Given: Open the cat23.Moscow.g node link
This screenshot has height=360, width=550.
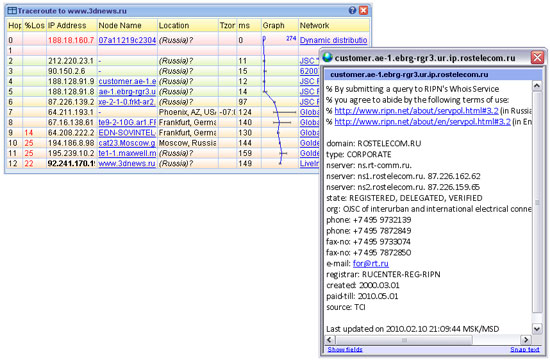Looking at the screenshot, I should (x=127, y=143).
